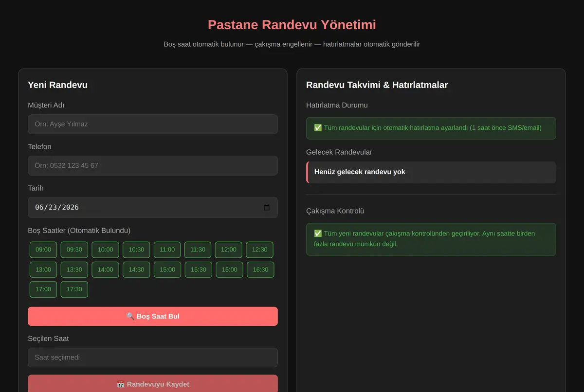Image resolution: width=584 pixels, height=392 pixels.
Task: Click the Boş Saatler (Otomatik Bulundu) label
Action: tap(79, 231)
